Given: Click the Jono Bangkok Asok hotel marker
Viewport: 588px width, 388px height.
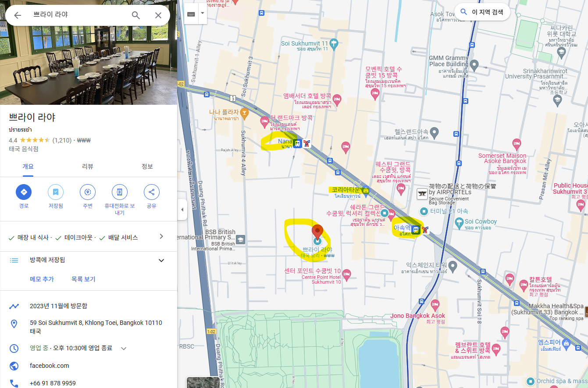Looking at the screenshot, I should [x=435, y=305].
